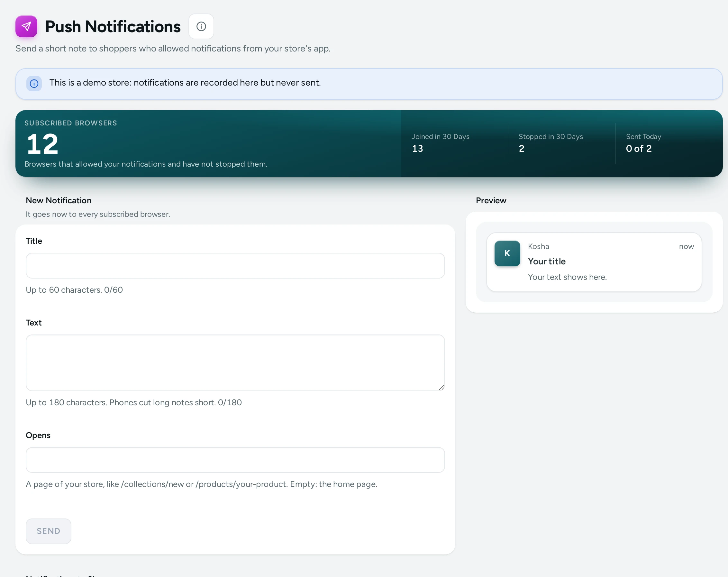Click the 'now' timestamp in preview
This screenshot has height=577, width=728.
tap(686, 247)
